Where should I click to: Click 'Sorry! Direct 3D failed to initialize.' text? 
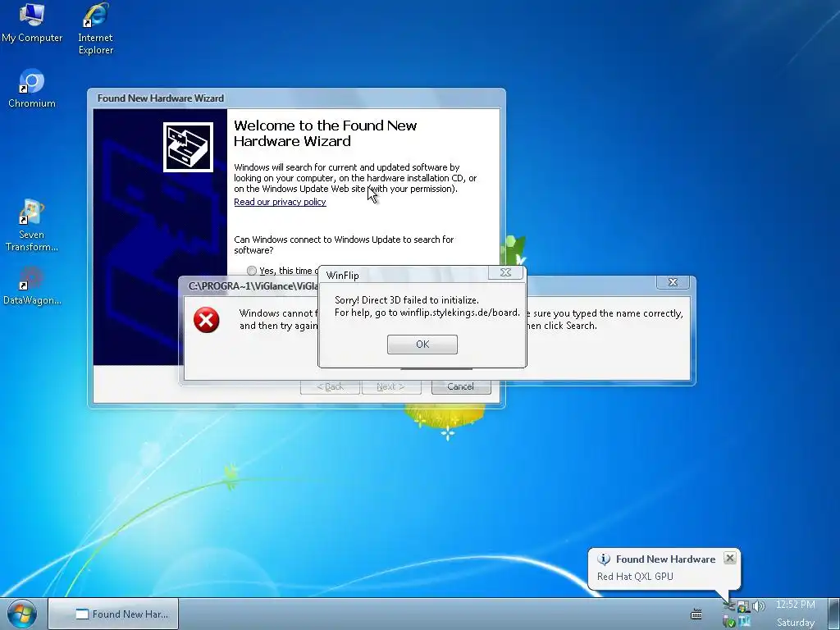407,300
